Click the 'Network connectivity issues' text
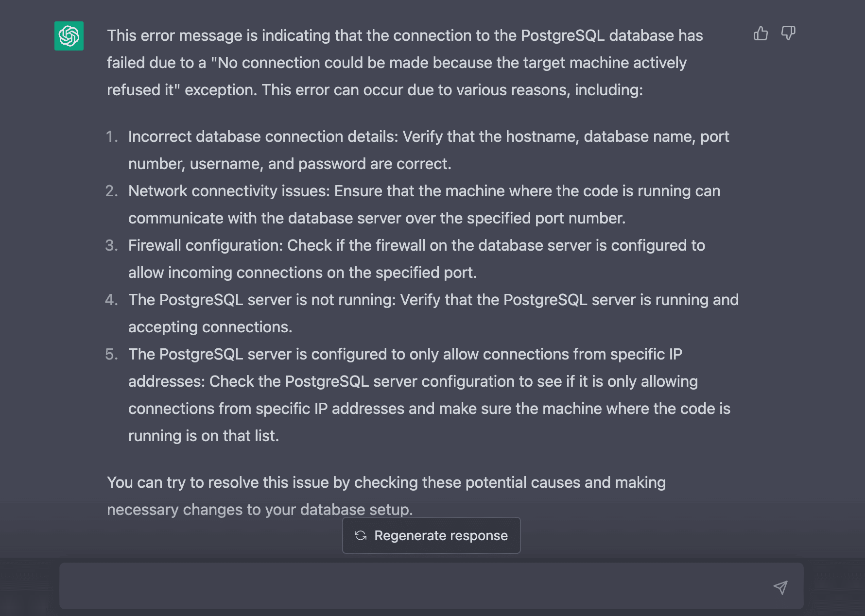The image size is (865, 616). pyautogui.click(x=229, y=191)
